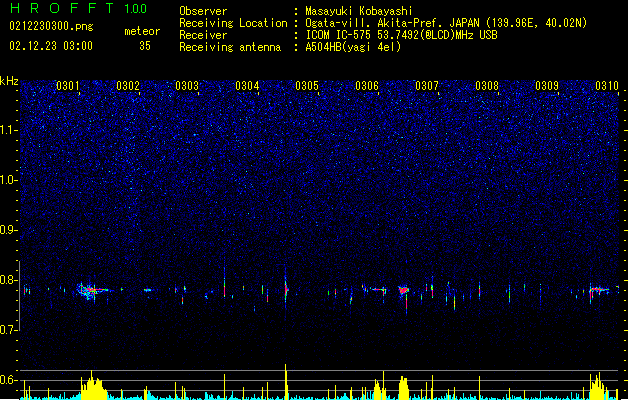
Task: Click the date stamp 02.12.23 03:00
Action: click(51, 46)
